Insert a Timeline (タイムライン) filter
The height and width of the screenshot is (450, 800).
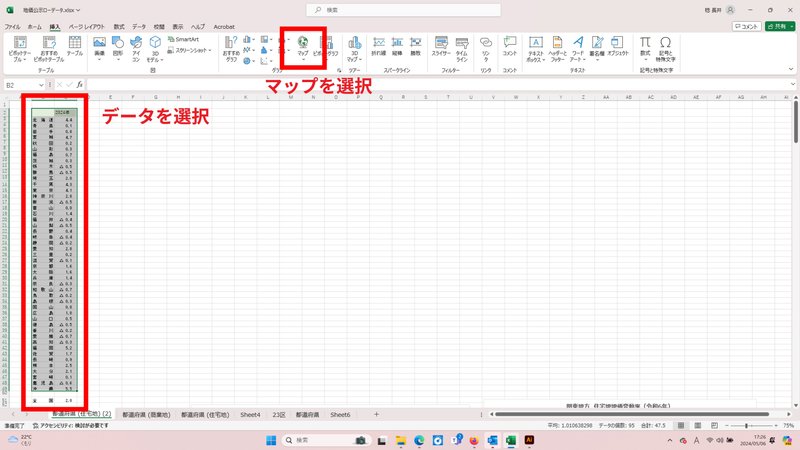[x=462, y=49]
